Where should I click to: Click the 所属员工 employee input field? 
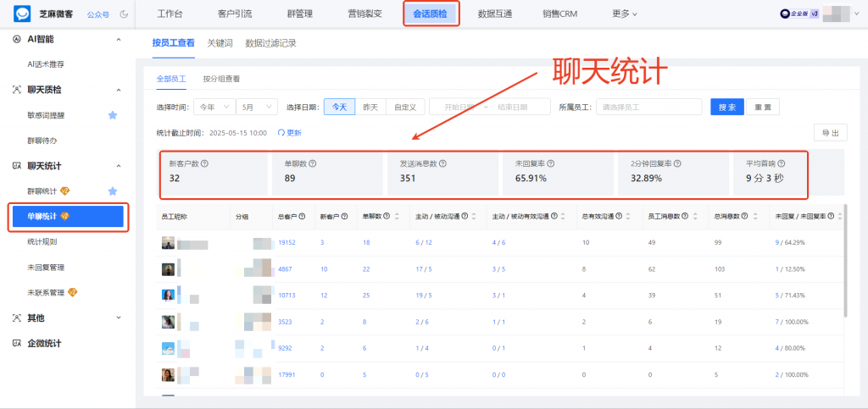point(648,107)
